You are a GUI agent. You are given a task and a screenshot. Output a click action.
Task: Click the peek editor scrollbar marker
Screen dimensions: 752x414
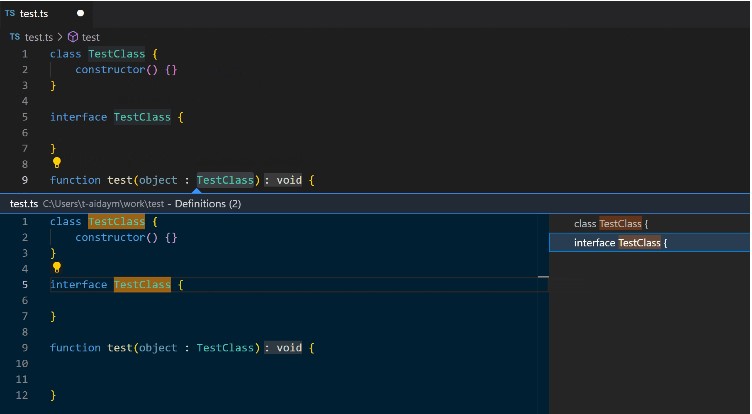[x=543, y=277]
